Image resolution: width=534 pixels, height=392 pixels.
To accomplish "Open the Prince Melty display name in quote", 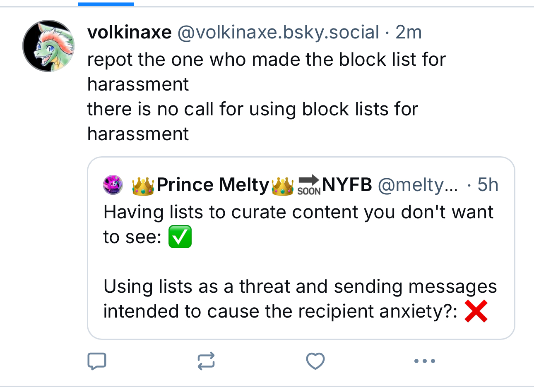I will [x=213, y=185].
